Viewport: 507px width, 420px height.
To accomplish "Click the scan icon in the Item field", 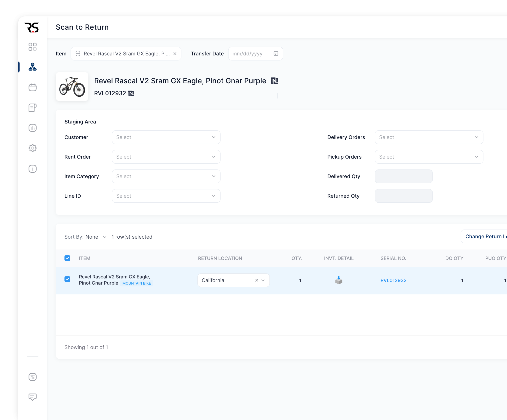I will (78, 54).
